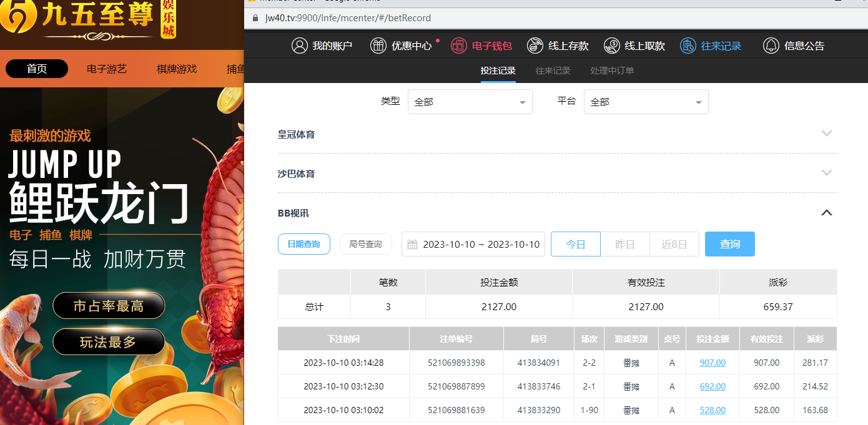The image size is (868, 425).
Task: Click the 九五至尊 logo in background window
Action: pos(87,19)
